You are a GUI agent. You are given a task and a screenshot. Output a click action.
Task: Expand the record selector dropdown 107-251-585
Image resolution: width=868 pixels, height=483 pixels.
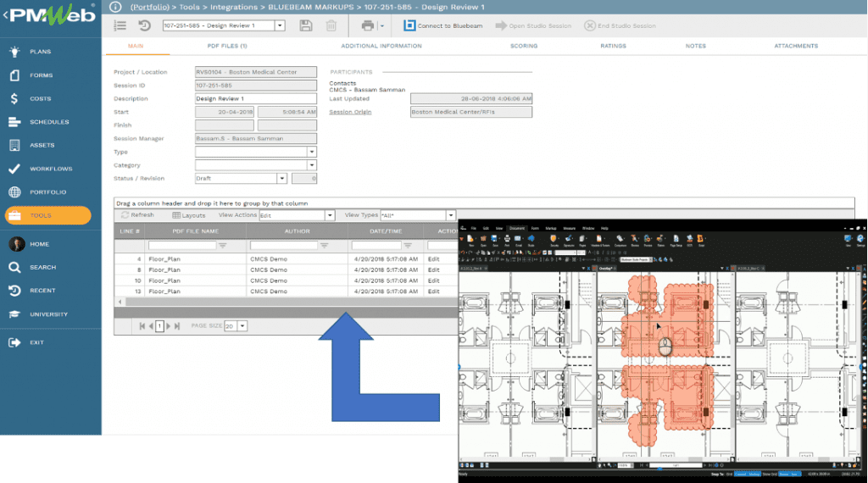tap(280, 25)
